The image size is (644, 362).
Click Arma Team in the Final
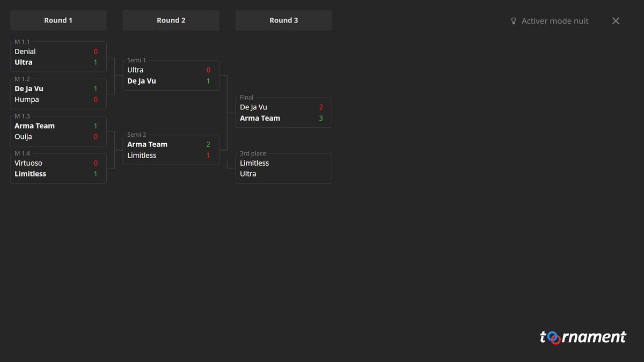tap(260, 118)
